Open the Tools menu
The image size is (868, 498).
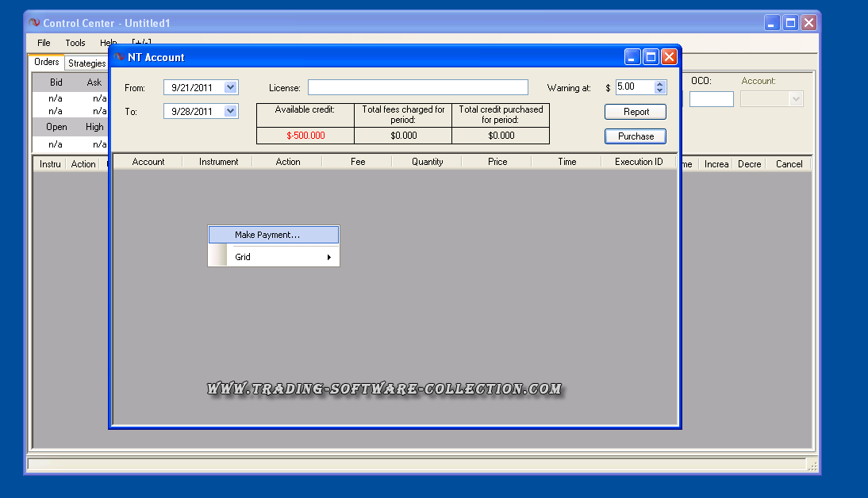click(75, 43)
